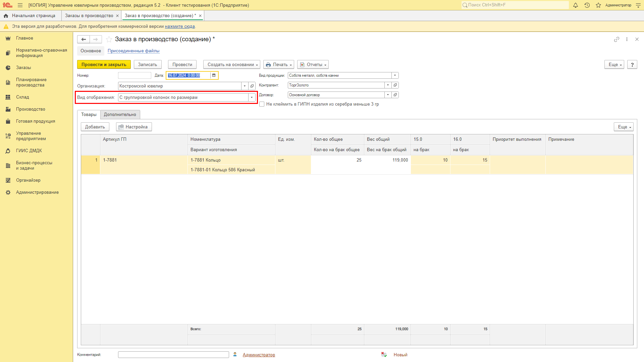Switch to Заказы в производство tab
644x362 pixels.
[89, 16]
